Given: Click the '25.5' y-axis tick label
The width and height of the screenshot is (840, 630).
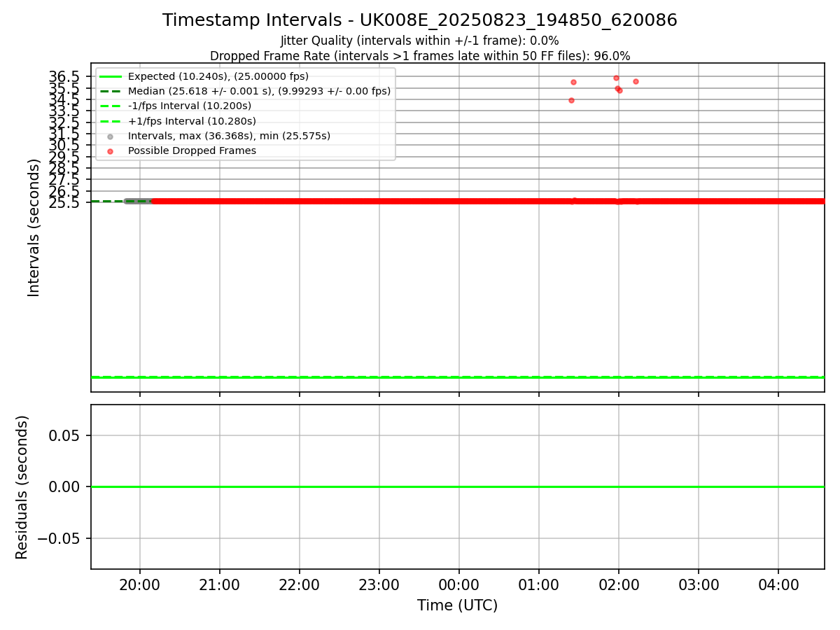Looking at the screenshot, I should pos(64,202).
